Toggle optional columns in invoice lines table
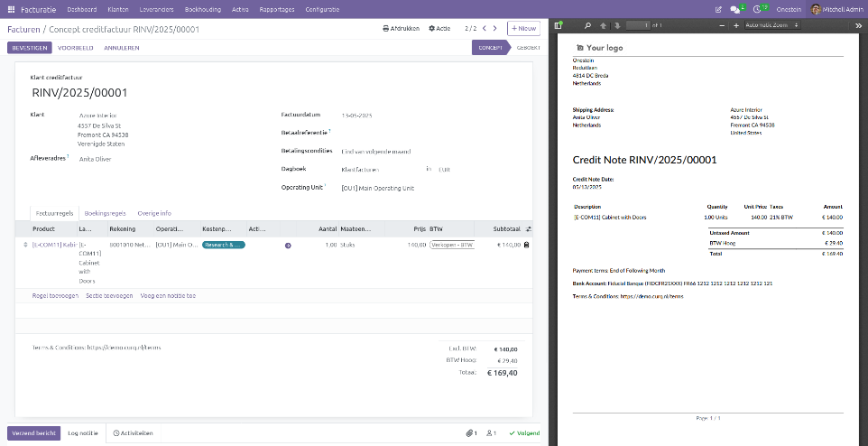 click(529, 229)
